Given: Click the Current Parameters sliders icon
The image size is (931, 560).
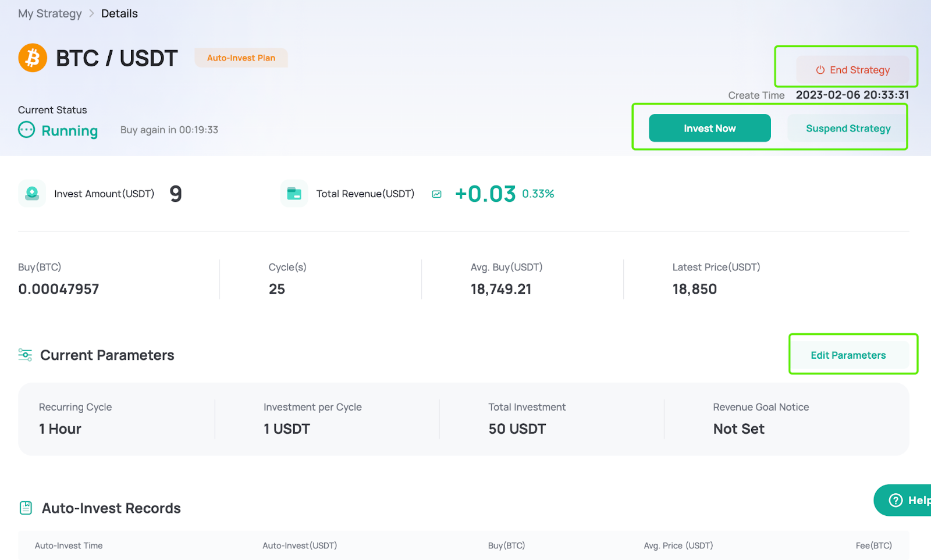Looking at the screenshot, I should [25, 355].
